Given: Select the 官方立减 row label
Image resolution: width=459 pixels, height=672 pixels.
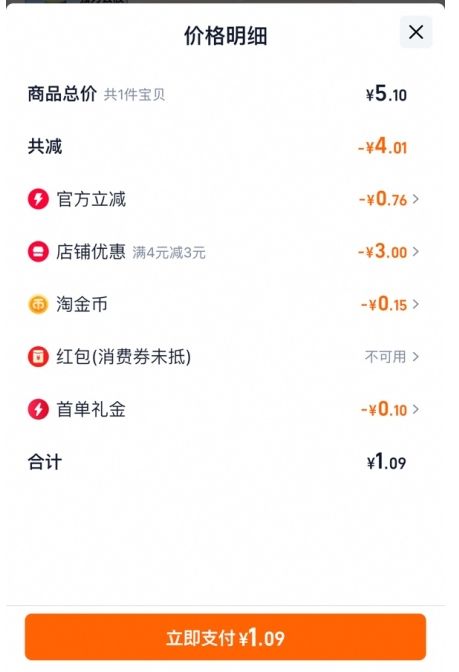Looking at the screenshot, I should tap(91, 199).
